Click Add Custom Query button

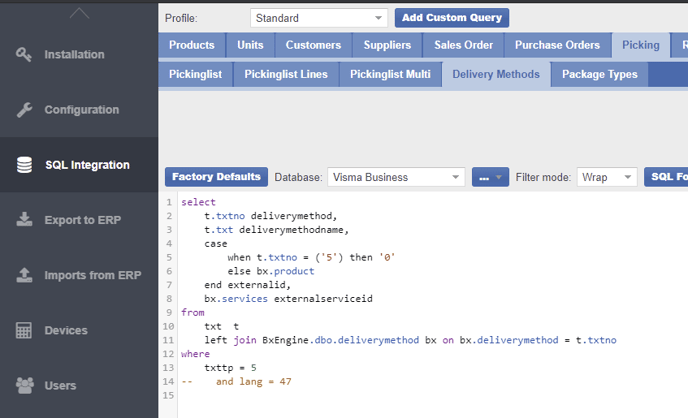pyautogui.click(x=452, y=18)
